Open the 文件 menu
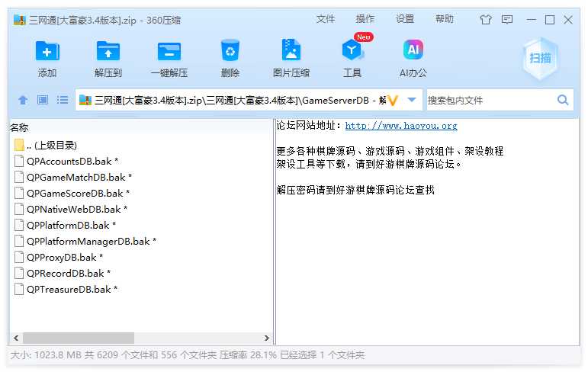Screen dimensions: 588x372 tap(326, 19)
